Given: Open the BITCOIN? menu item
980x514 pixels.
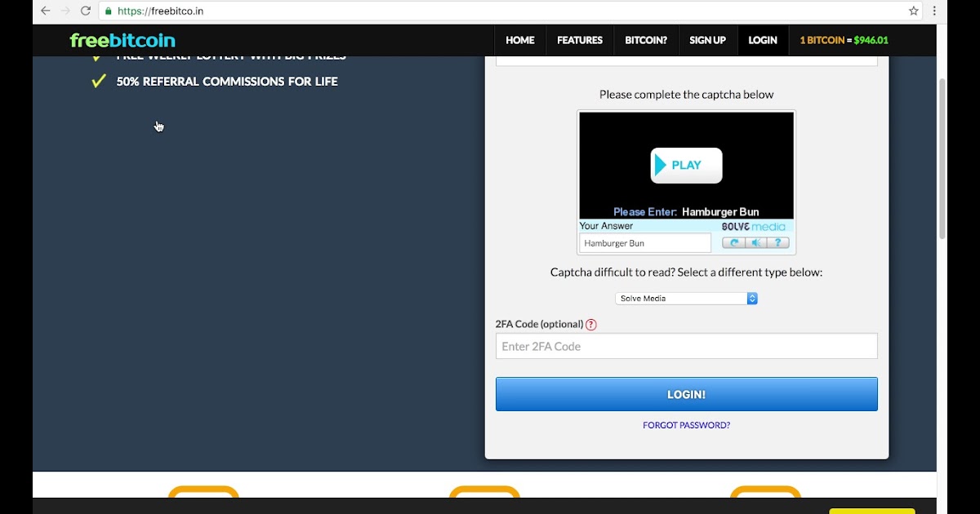Looking at the screenshot, I should (x=646, y=40).
